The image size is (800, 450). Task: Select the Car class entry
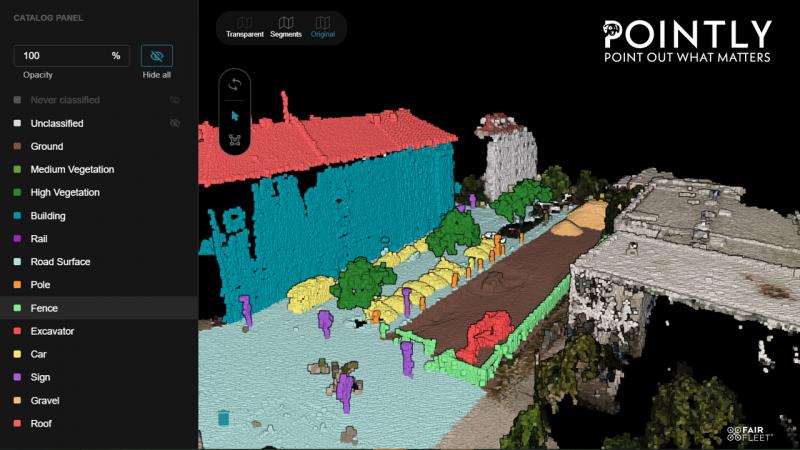(38, 354)
